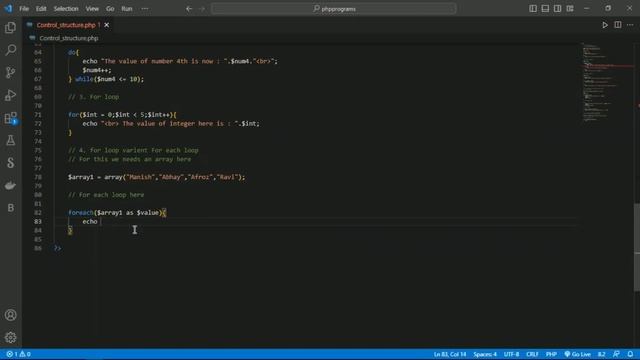Click $num4++ on line 66
The width and height of the screenshot is (640, 360).
coord(97,70)
